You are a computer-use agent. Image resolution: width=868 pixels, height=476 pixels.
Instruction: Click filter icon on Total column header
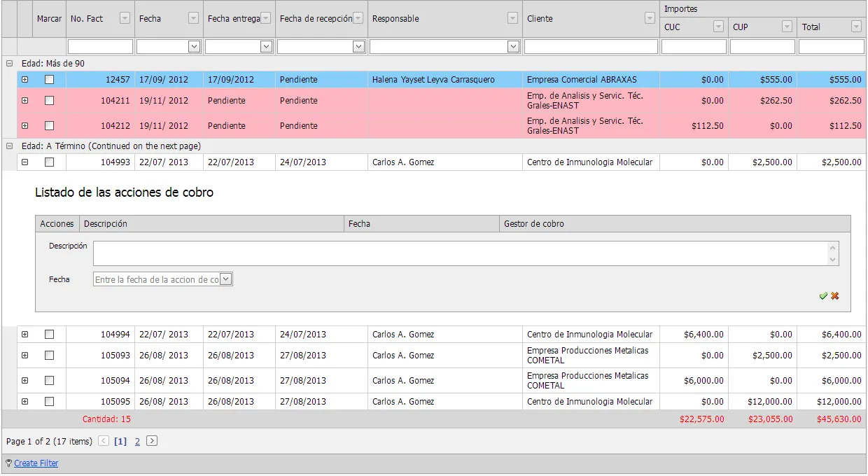point(856,27)
